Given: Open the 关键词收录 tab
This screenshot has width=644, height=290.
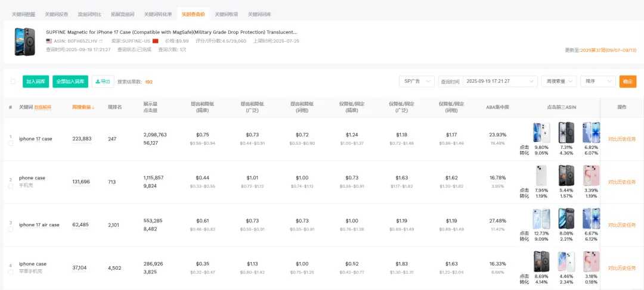Looking at the screenshot, I should click(227, 14).
